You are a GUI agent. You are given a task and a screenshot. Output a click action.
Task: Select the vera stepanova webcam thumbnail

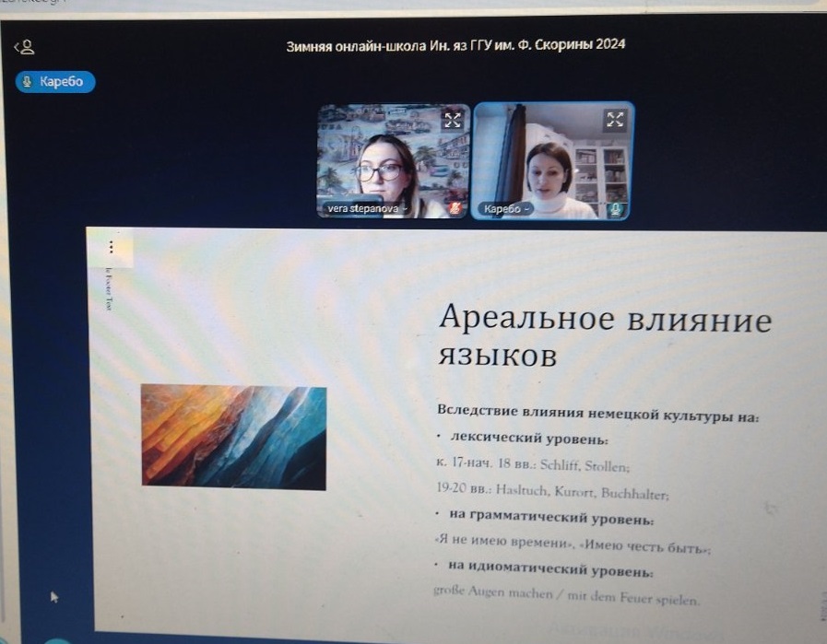[x=392, y=157]
